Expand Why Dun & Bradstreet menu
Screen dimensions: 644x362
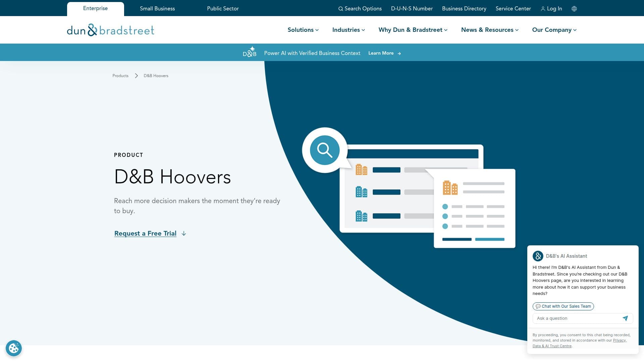413,30
